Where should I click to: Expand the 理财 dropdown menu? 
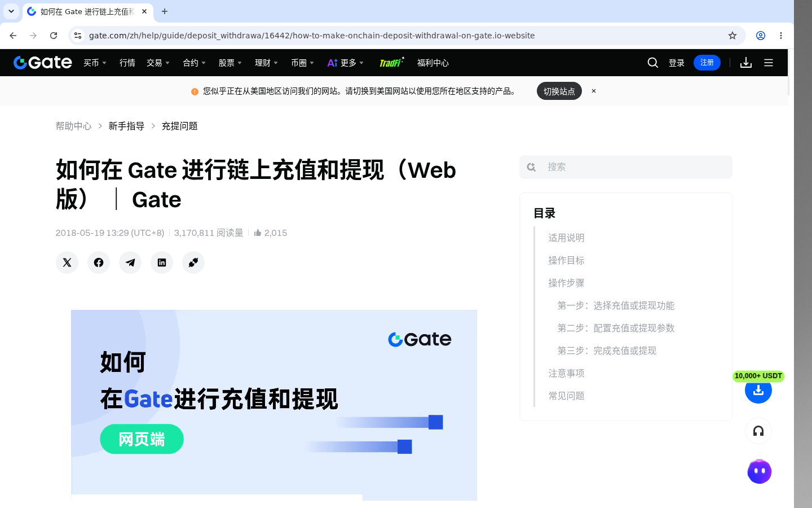[266, 63]
